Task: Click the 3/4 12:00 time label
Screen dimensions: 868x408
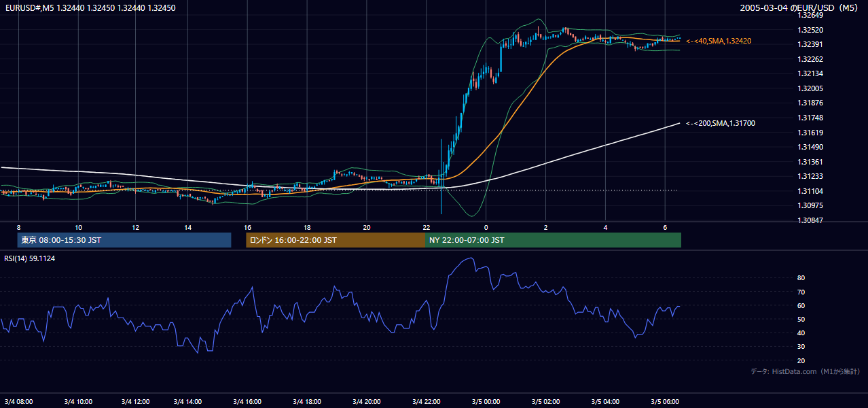Action: pos(136,401)
